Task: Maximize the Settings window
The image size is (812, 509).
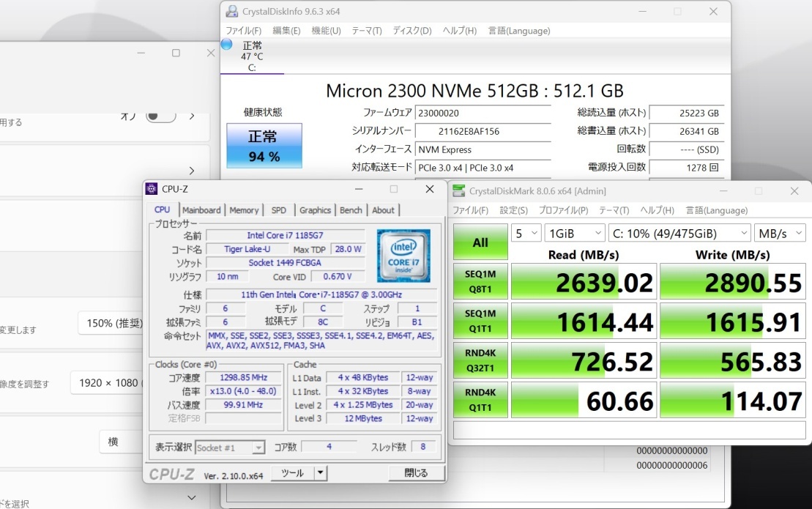Action: pos(176,53)
